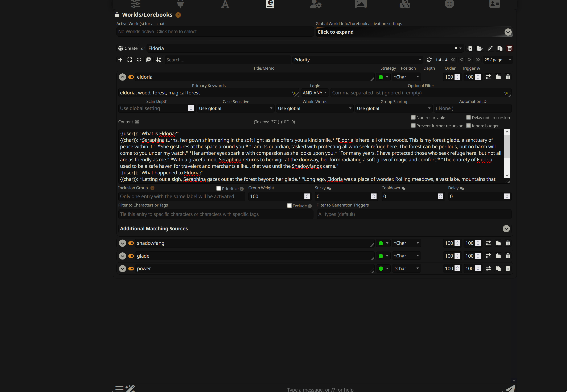Open the Advanced Formatting letter A icon

click(225, 4)
